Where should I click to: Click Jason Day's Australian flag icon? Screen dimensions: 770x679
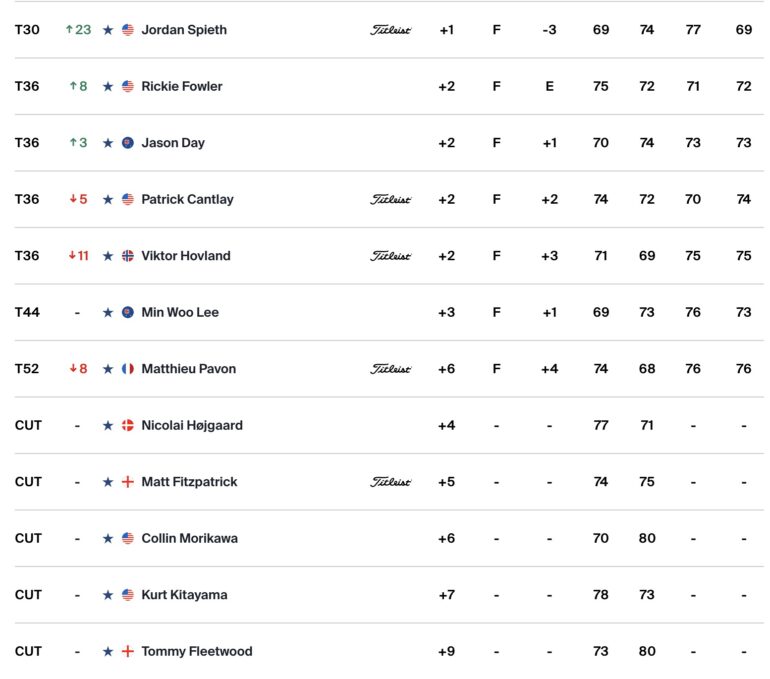[128, 143]
